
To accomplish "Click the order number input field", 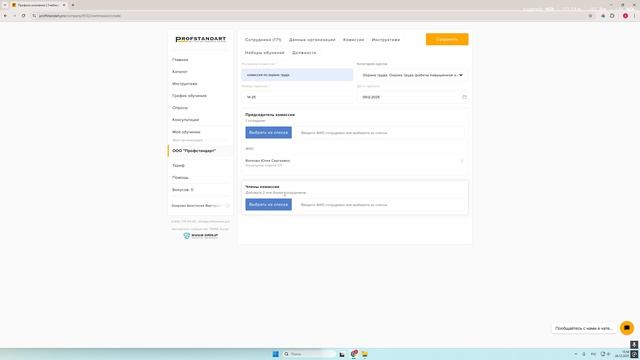I will point(297,97).
